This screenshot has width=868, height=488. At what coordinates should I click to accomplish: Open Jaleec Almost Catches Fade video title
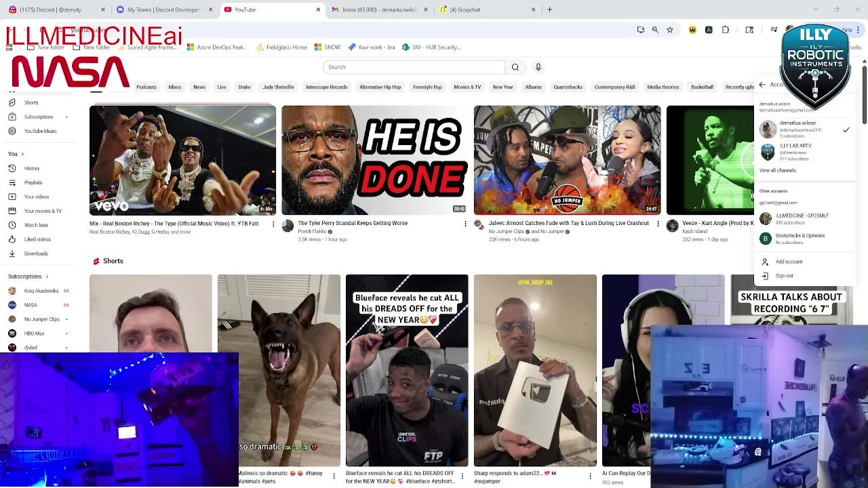(568, 223)
